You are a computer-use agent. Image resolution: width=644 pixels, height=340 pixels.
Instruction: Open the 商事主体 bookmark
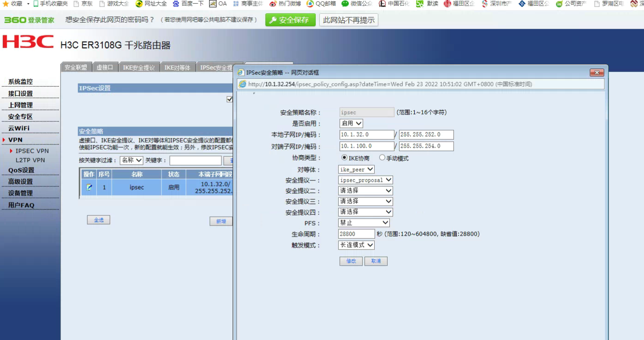[248, 4]
